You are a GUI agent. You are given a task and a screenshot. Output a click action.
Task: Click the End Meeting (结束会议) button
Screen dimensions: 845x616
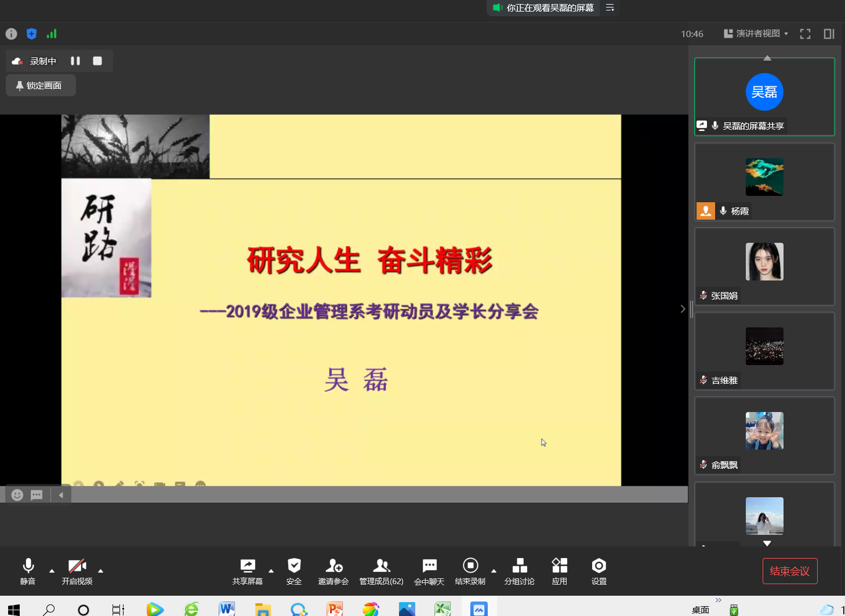[x=789, y=571]
